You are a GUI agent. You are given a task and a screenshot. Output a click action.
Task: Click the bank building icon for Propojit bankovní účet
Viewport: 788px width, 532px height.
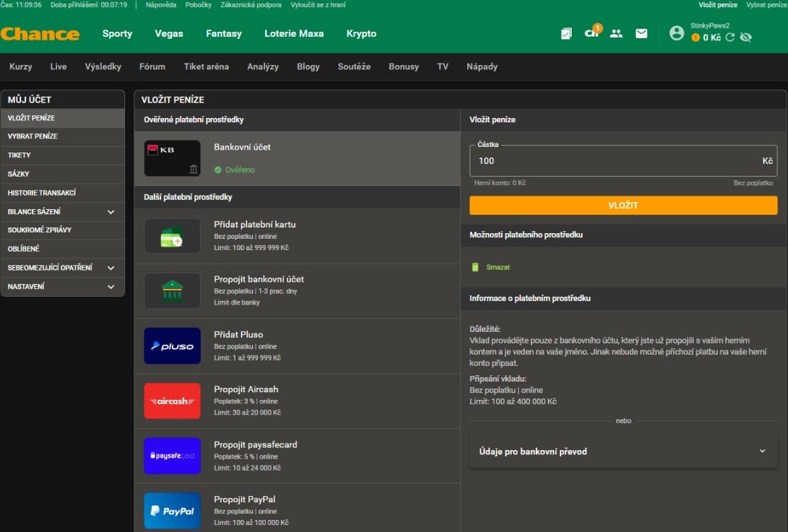172,291
